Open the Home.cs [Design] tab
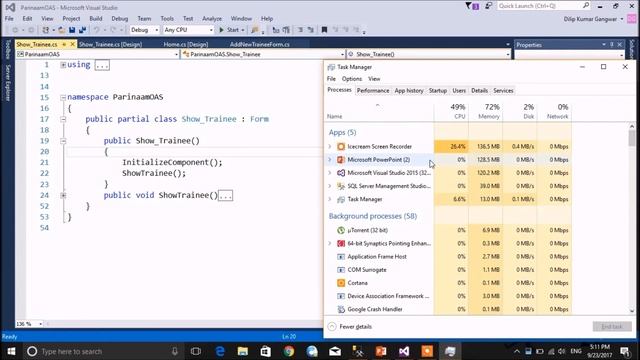This screenshot has width=640, height=360. (x=186, y=44)
